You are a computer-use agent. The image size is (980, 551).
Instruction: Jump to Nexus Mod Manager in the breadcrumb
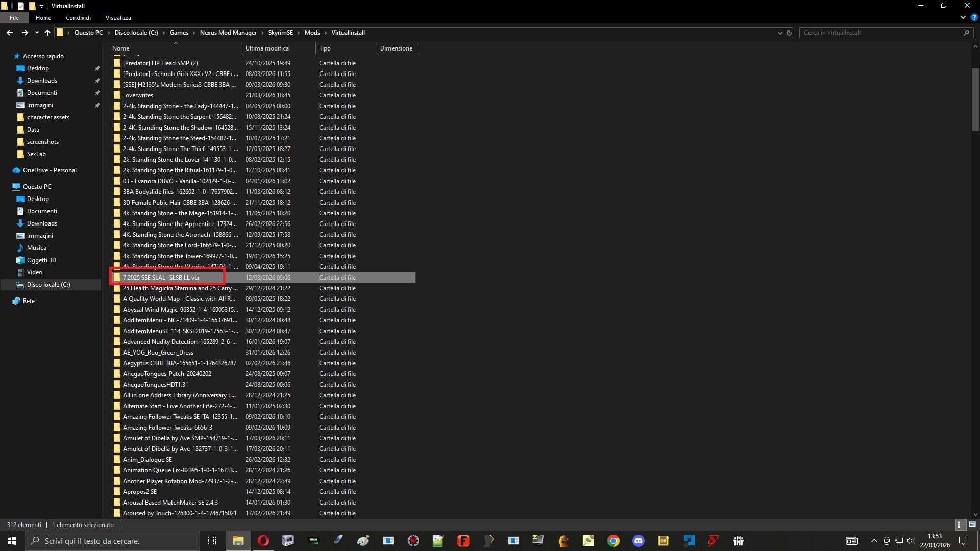(x=228, y=33)
